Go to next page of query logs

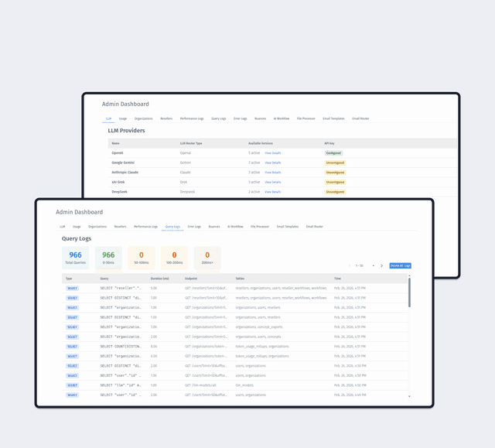tap(381, 265)
